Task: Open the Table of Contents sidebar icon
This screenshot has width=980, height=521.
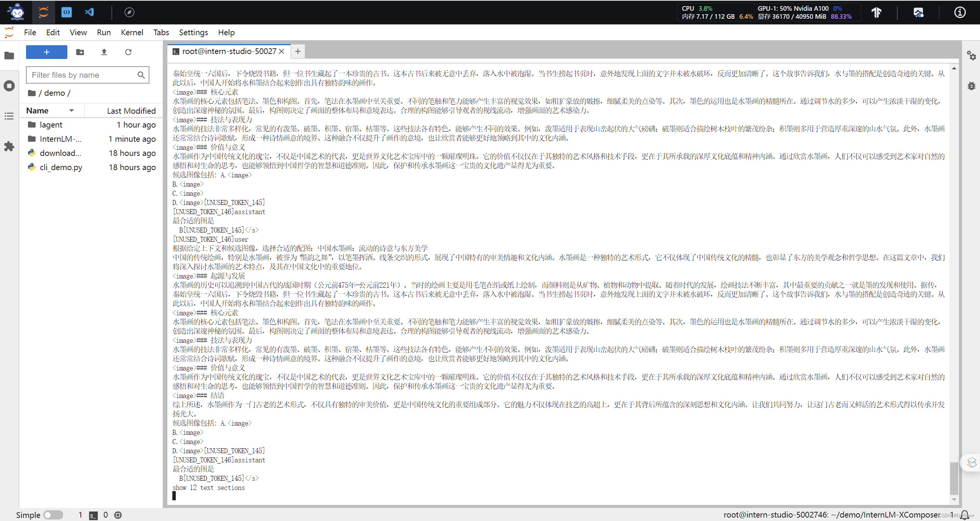Action: 9,116
